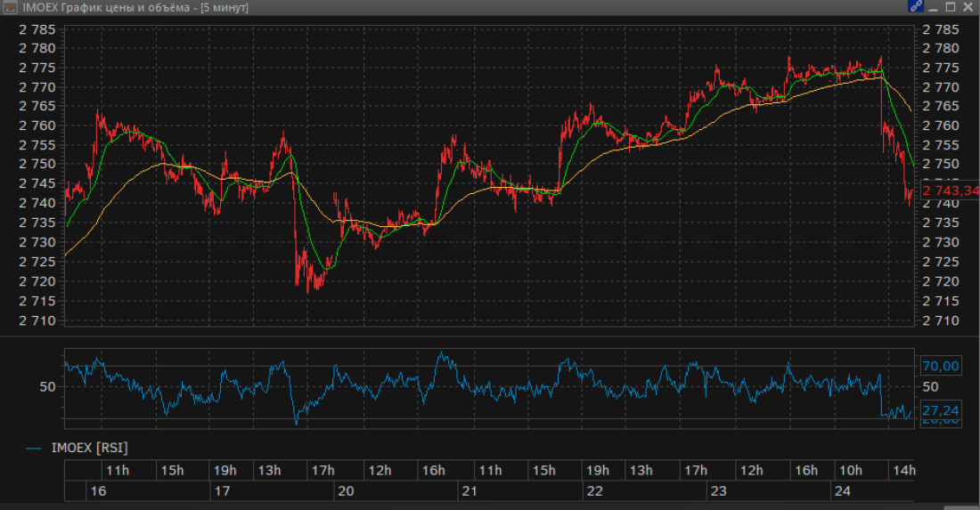
Task: Click the current price label 2 743,34
Action: click(950, 190)
